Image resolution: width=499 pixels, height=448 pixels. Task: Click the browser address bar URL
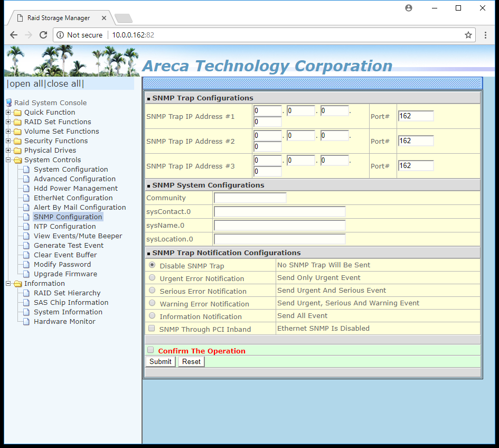[133, 35]
